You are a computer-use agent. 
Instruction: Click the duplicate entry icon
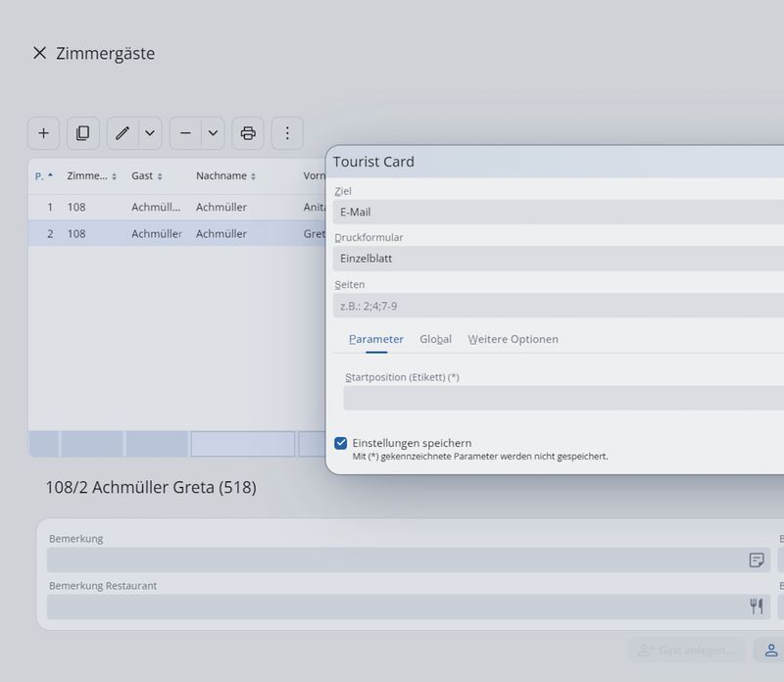[83, 133]
